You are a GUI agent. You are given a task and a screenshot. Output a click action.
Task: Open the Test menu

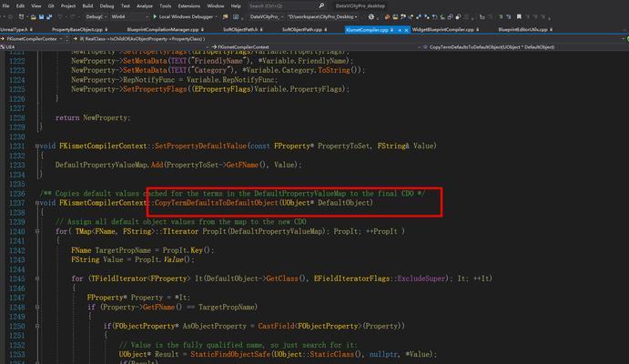tap(126, 5)
